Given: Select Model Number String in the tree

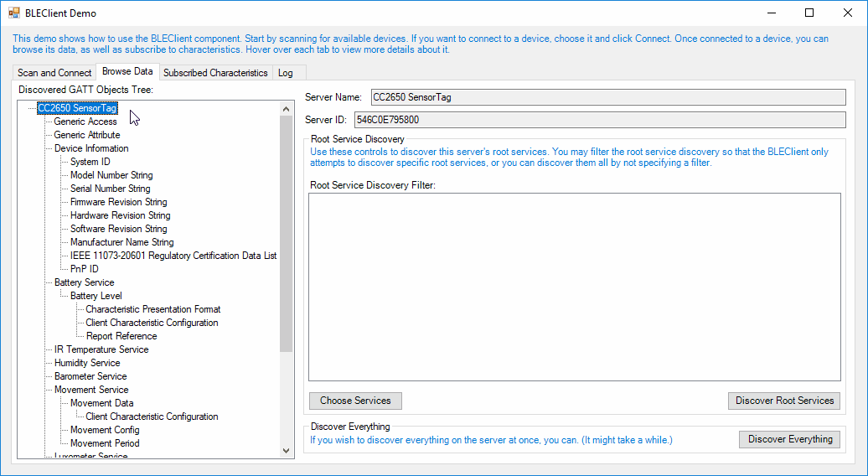Looking at the screenshot, I should tap(111, 175).
